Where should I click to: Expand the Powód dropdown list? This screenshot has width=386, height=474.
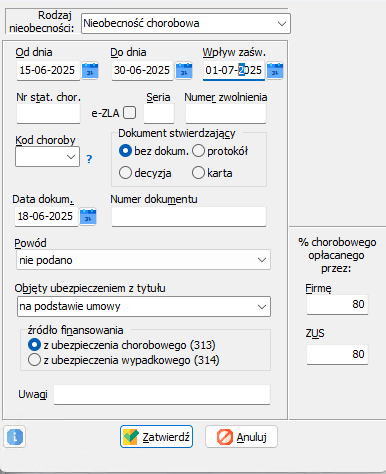[143, 260]
